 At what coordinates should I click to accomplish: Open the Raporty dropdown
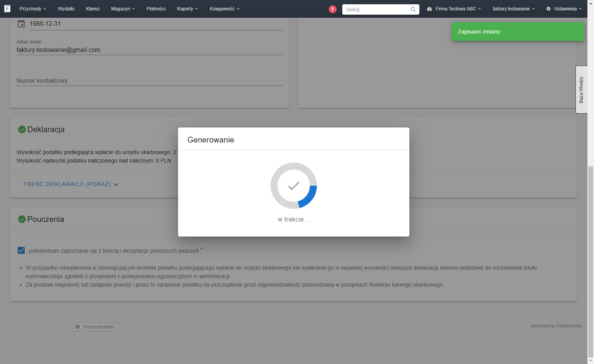tap(187, 9)
